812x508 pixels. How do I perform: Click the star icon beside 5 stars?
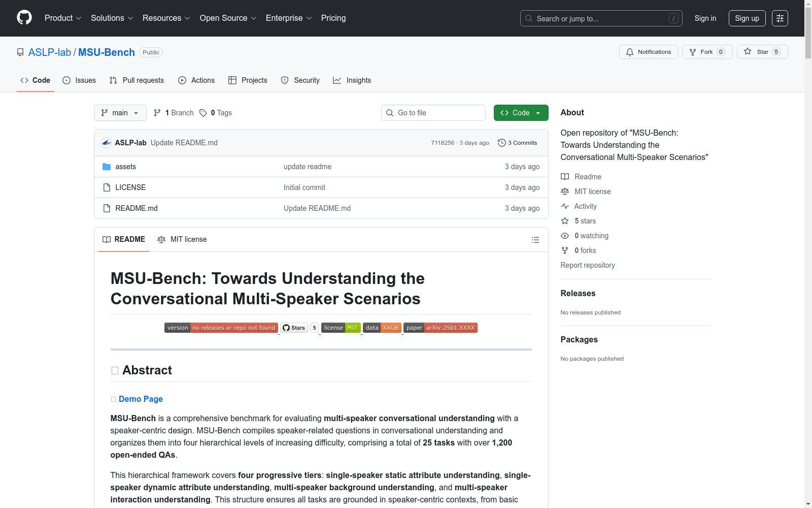coord(565,221)
